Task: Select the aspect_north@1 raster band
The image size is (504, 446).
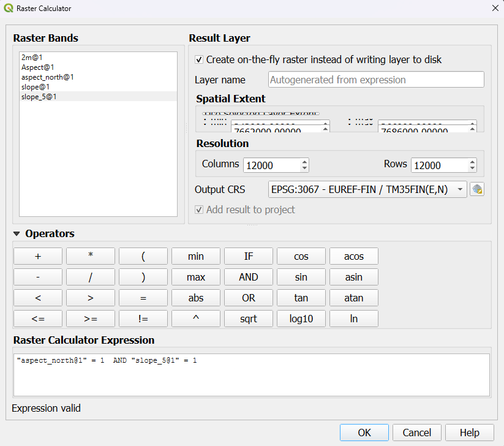Action: 98,77
